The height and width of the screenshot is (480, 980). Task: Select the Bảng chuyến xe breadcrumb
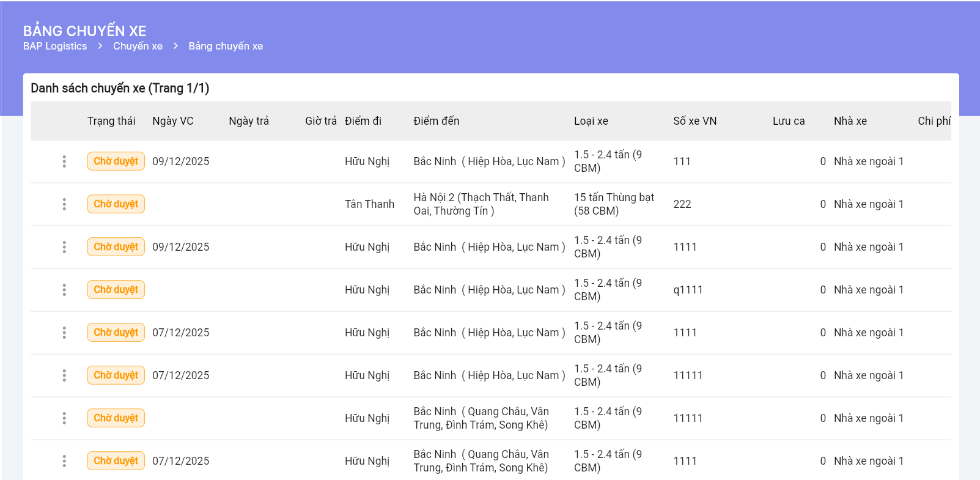226,46
